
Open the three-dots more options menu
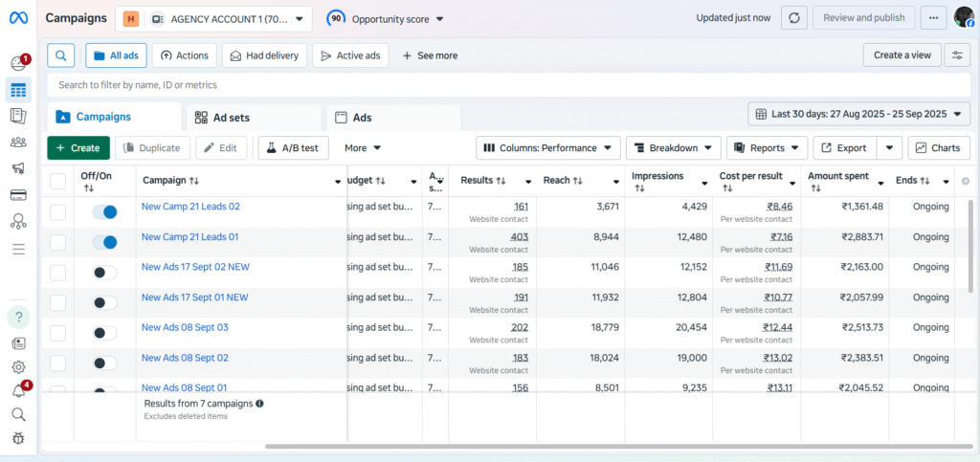point(931,18)
